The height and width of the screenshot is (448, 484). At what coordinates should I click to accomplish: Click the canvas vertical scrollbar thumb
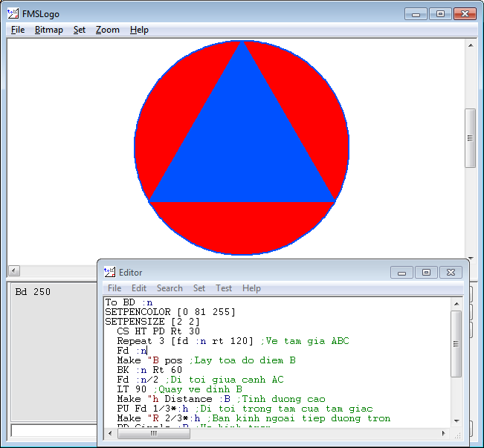470,138
